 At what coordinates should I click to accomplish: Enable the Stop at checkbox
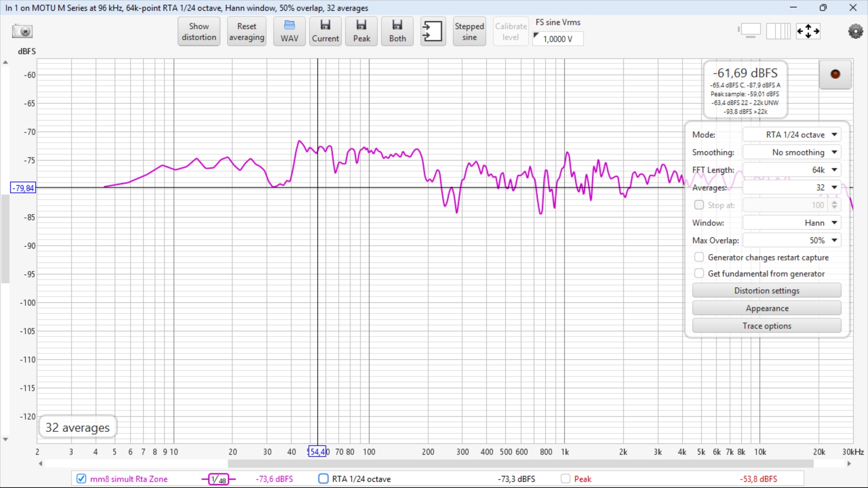click(x=699, y=205)
